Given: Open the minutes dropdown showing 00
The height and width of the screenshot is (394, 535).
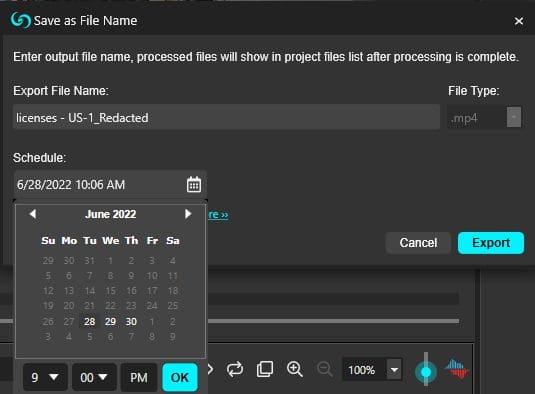Looking at the screenshot, I should pyautogui.click(x=94, y=377).
